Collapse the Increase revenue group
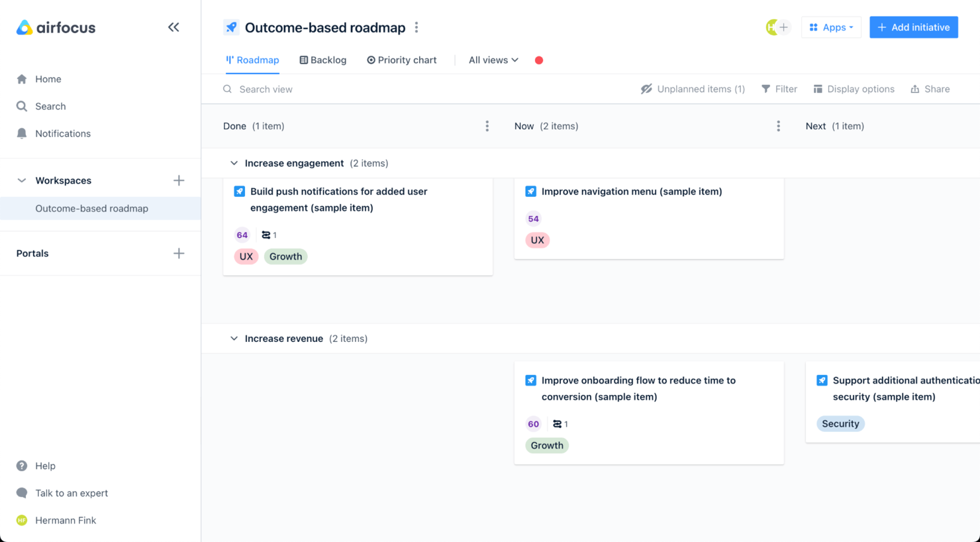 click(234, 338)
